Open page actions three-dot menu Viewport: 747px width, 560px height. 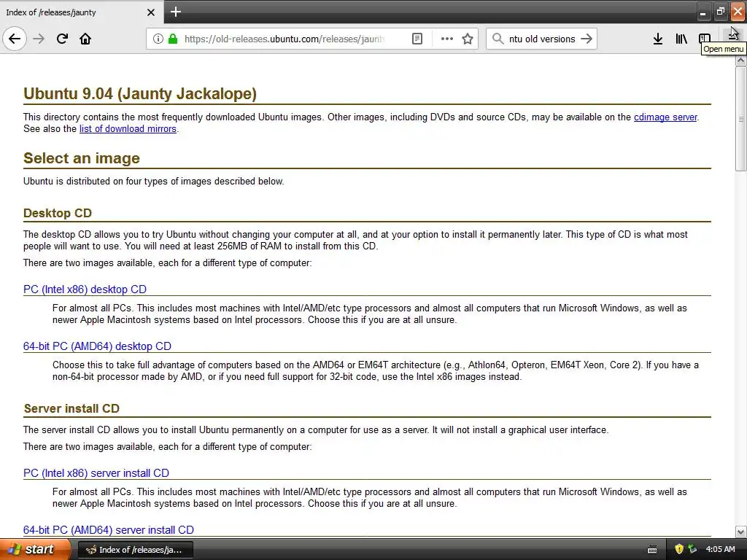pos(447,39)
